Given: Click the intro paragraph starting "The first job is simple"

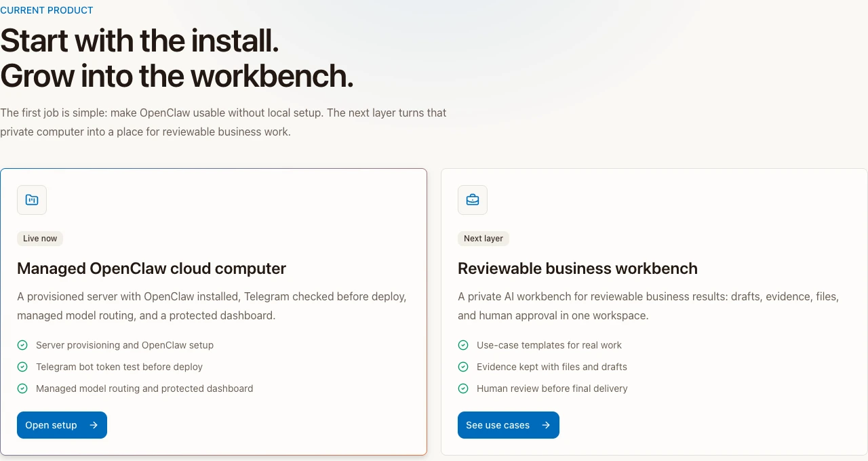Looking at the screenshot, I should (223, 122).
